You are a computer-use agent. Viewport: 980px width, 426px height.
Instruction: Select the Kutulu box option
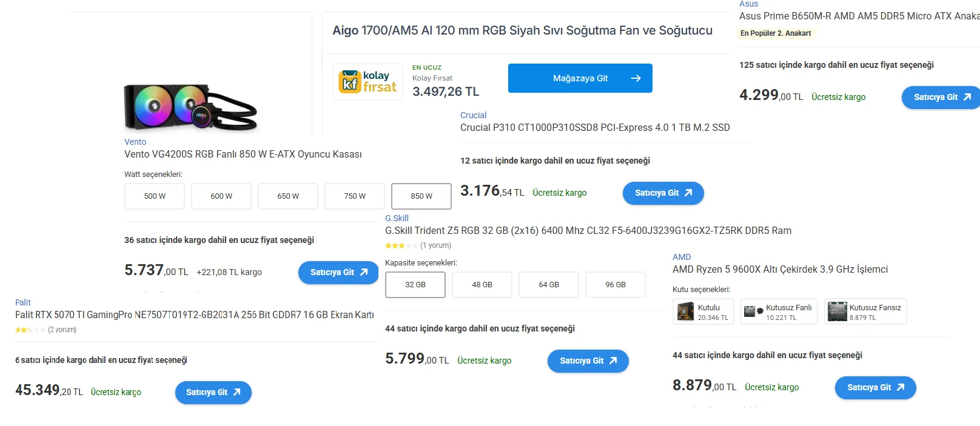703,311
